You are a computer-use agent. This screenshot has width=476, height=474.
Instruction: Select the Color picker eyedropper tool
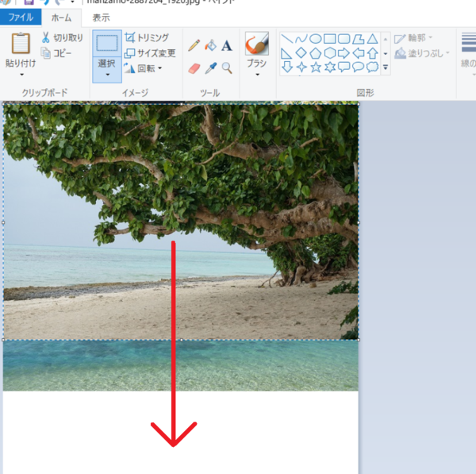[210, 68]
